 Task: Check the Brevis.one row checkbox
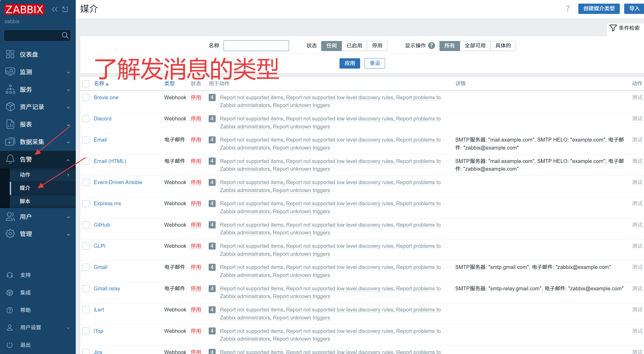(86, 97)
